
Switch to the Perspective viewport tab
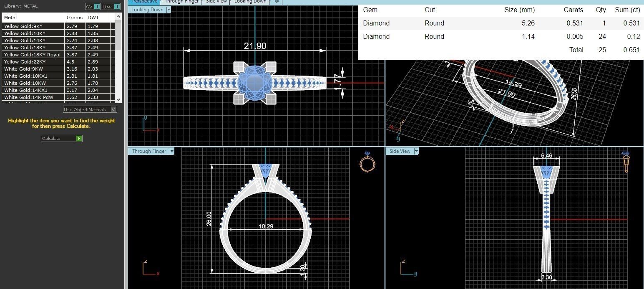(x=144, y=2)
